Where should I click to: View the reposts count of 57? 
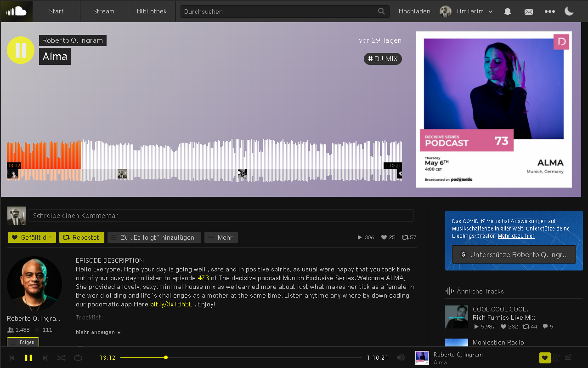click(x=409, y=237)
